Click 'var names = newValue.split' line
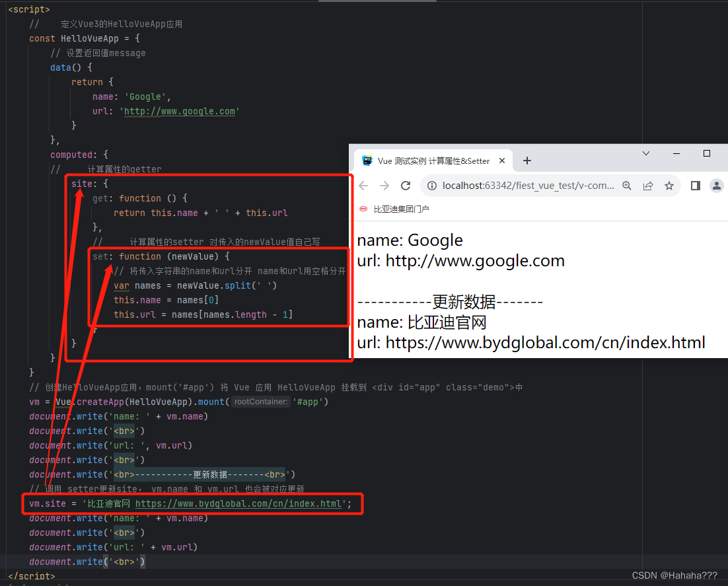Viewport: 728px width, 586px height. pos(195,285)
